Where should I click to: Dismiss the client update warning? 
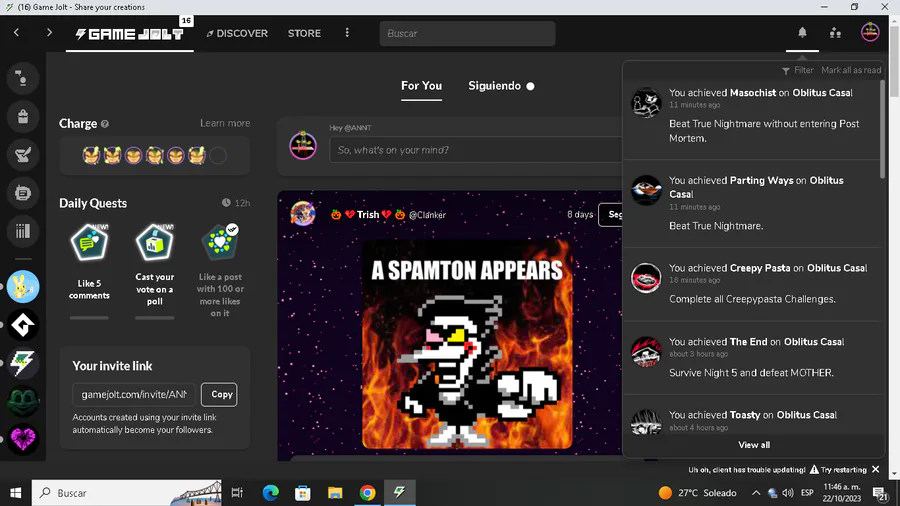pos(875,469)
